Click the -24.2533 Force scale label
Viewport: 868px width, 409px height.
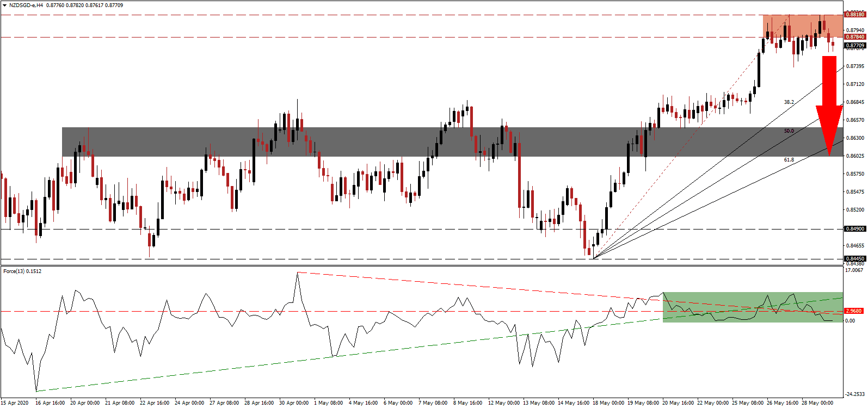(855, 394)
